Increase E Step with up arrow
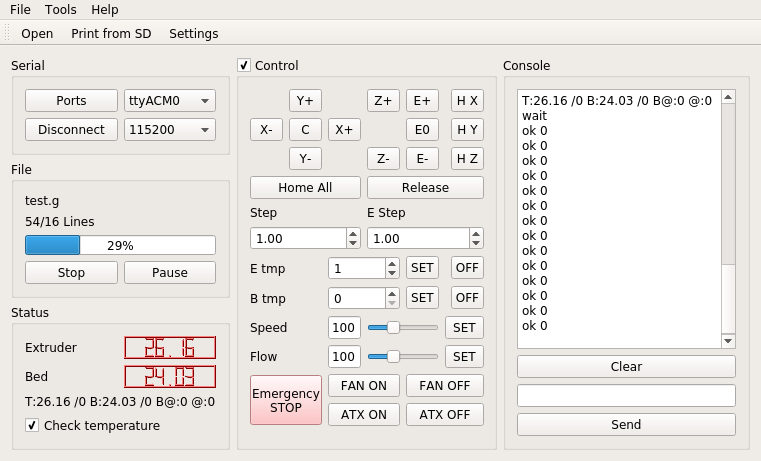 pos(476,233)
